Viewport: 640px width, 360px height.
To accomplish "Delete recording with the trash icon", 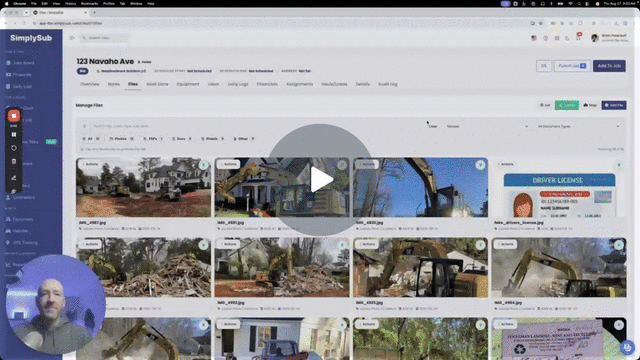I will pyautogui.click(x=14, y=162).
